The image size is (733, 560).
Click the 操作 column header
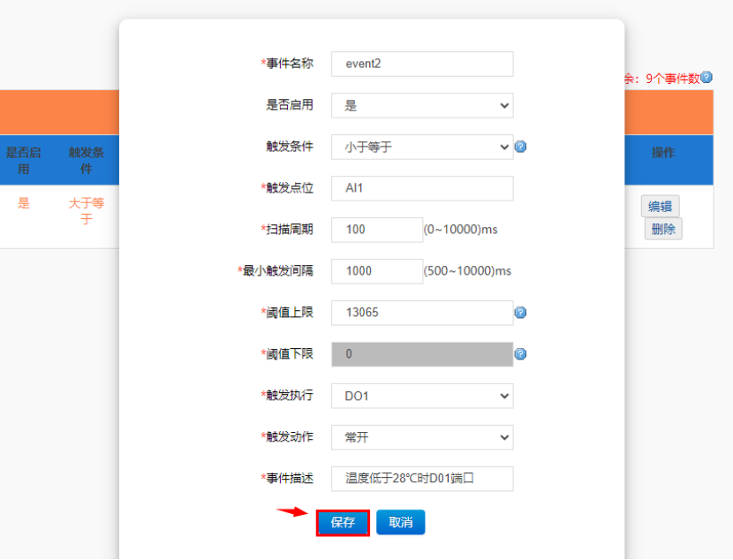(x=662, y=153)
